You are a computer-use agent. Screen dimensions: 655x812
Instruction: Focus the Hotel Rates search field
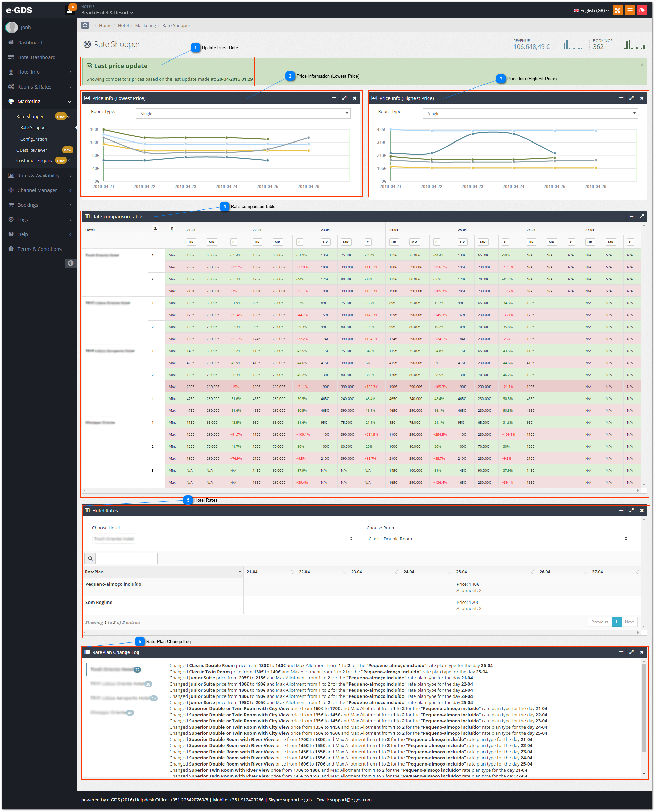point(126,558)
